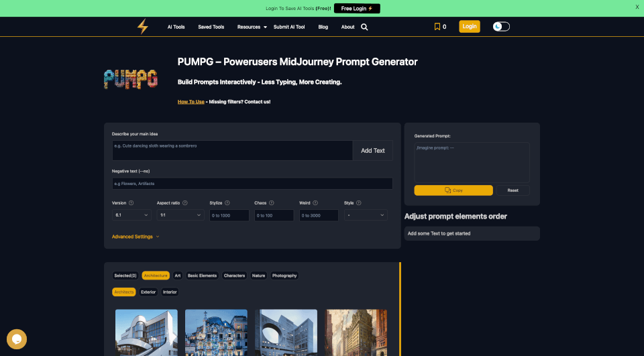Image resolution: width=644 pixels, height=356 pixels.
Task: Click the 'Add some Text to get started' row
Action: click(x=472, y=233)
